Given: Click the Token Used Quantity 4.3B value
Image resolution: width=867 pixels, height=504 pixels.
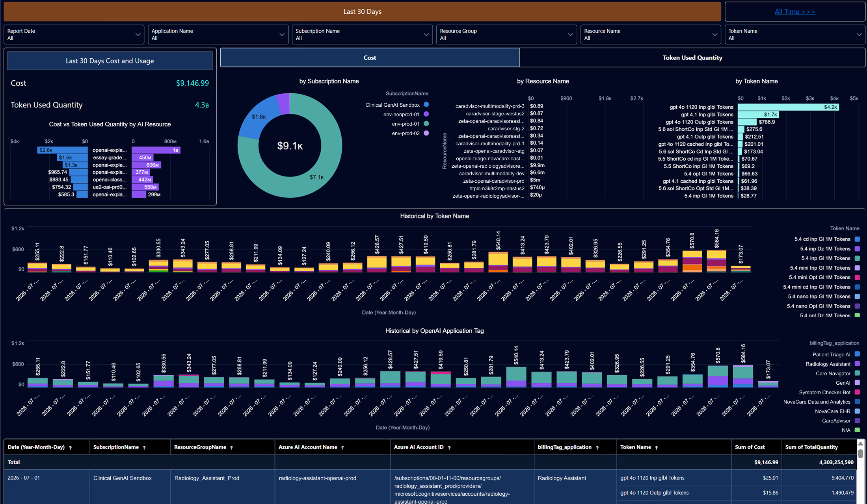Looking at the screenshot, I should pos(202,105).
